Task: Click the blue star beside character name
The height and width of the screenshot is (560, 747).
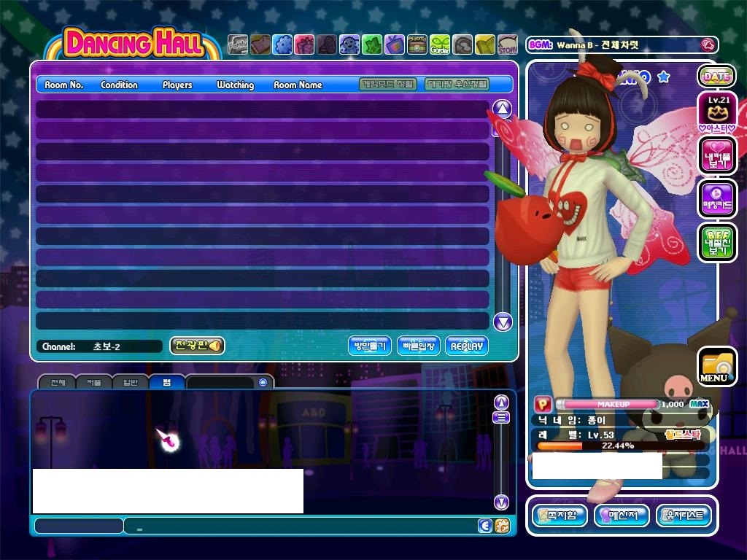Action: [x=664, y=76]
